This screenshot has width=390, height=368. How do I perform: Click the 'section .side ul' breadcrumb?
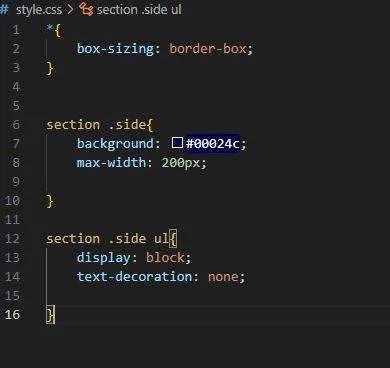click(139, 10)
